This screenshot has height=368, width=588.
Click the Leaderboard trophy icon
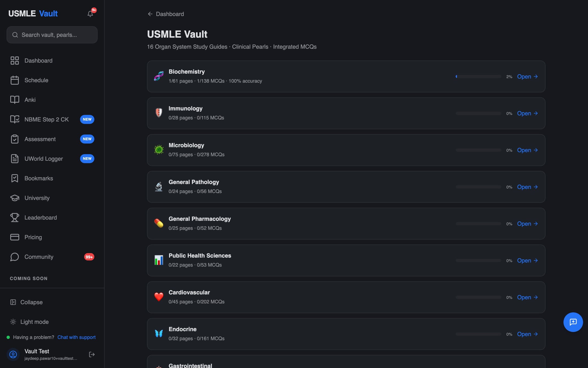click(15, 218)
